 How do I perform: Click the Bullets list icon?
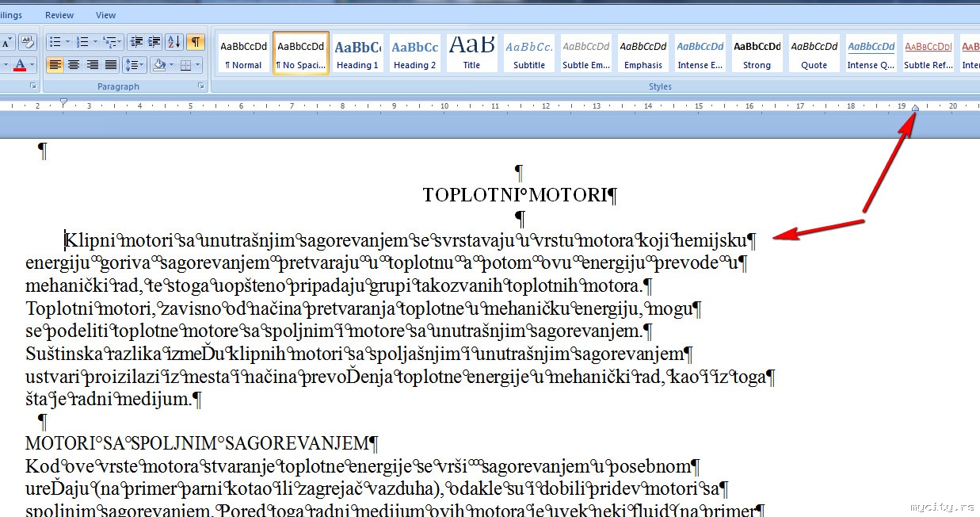(54, 41)
